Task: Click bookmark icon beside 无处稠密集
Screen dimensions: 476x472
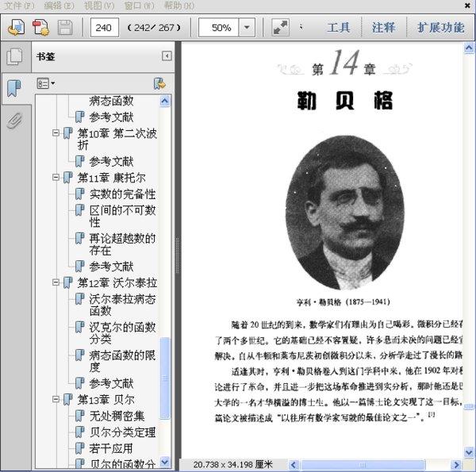Action: click(79, 416)
